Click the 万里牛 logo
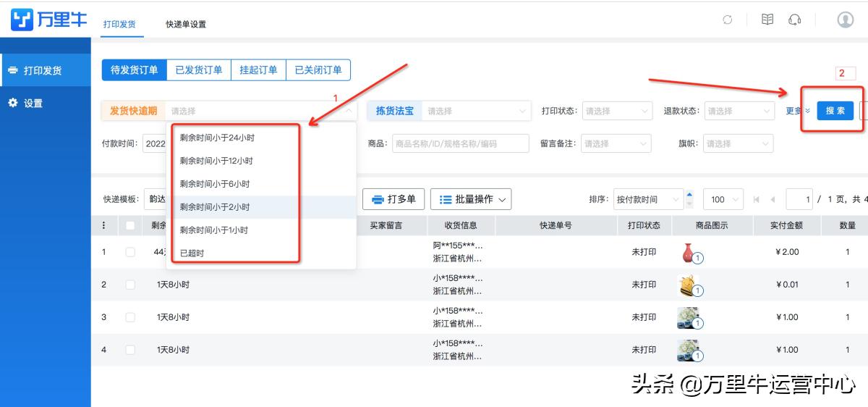 coord(49,20)
